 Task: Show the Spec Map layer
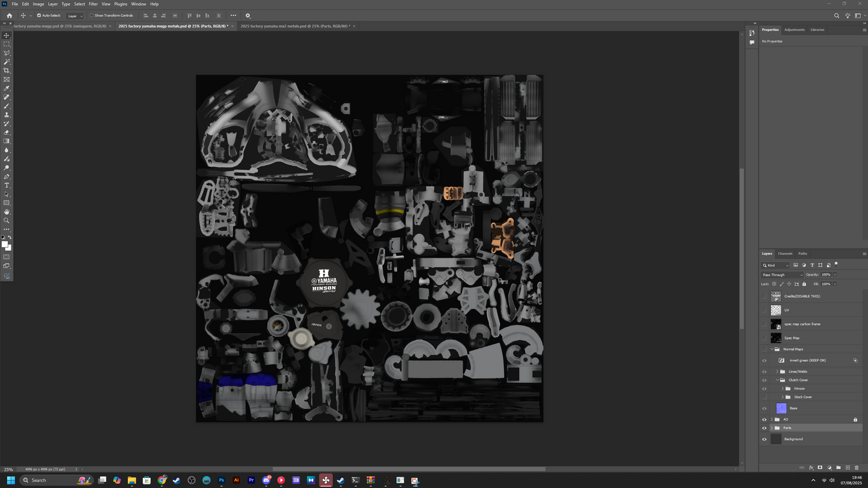tap(764, 338)
